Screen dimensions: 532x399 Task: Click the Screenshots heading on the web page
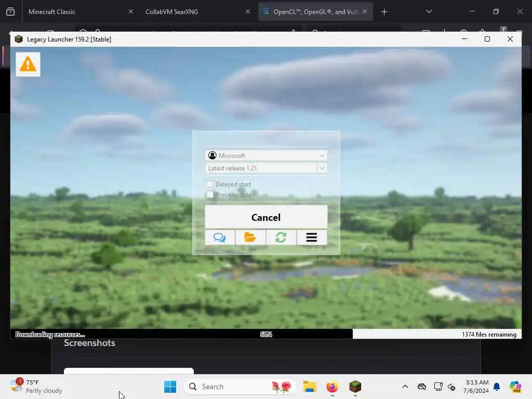(x=89, y=343)
